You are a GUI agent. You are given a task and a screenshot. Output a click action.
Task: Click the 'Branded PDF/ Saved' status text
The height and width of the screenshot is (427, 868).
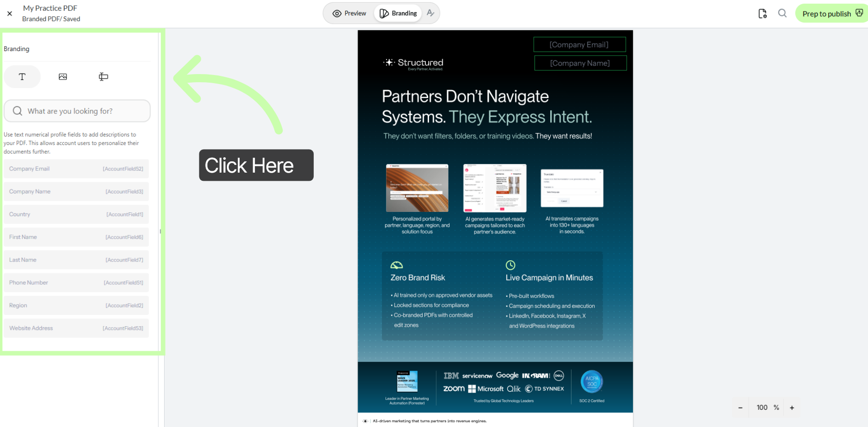click(51, 19)
